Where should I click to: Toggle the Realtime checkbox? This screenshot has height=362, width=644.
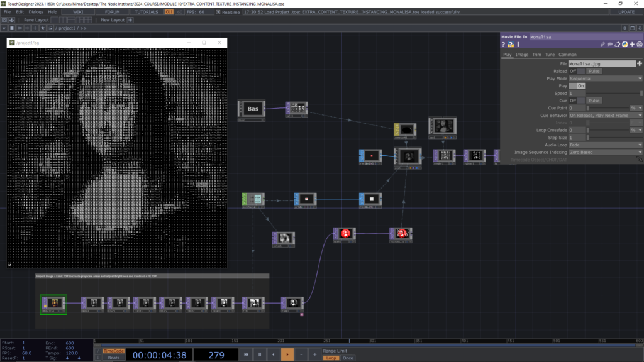[218, 13]
